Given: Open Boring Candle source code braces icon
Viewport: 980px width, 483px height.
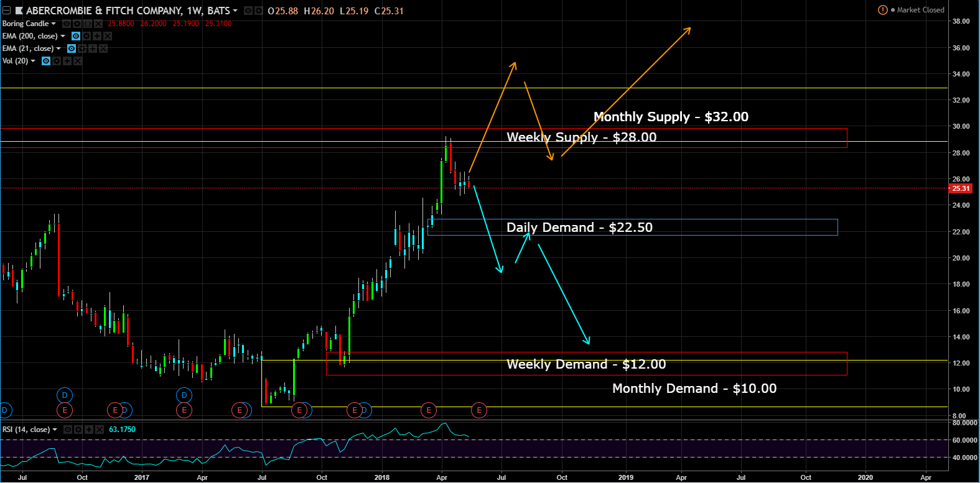Looking at the screenshot, I should (88, 24).
